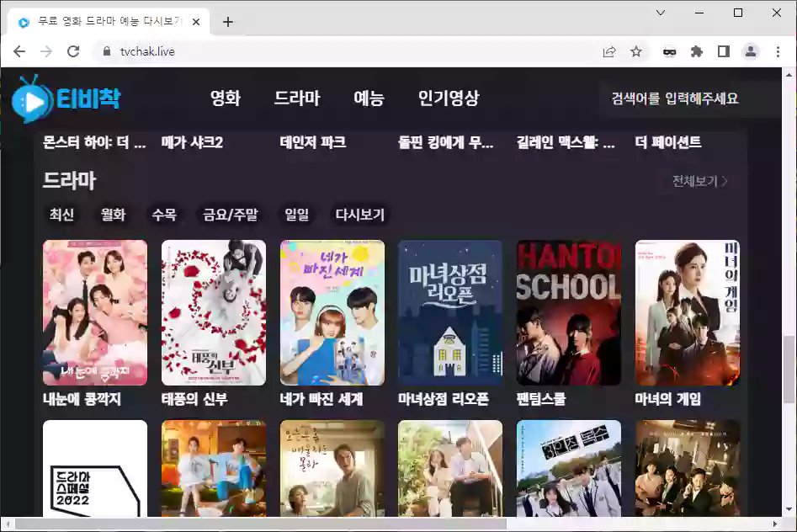Select the 수목 drama filter
This screenshot has width=797, height=532.
click(164, 215)
